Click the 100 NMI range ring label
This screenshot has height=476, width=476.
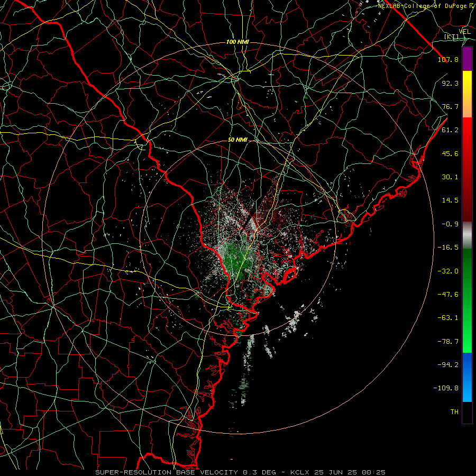coord(237,42)
